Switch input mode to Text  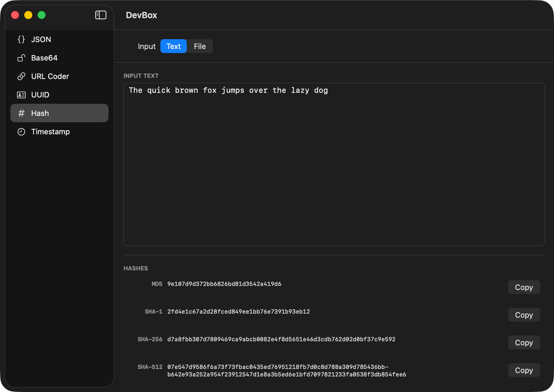173,46
